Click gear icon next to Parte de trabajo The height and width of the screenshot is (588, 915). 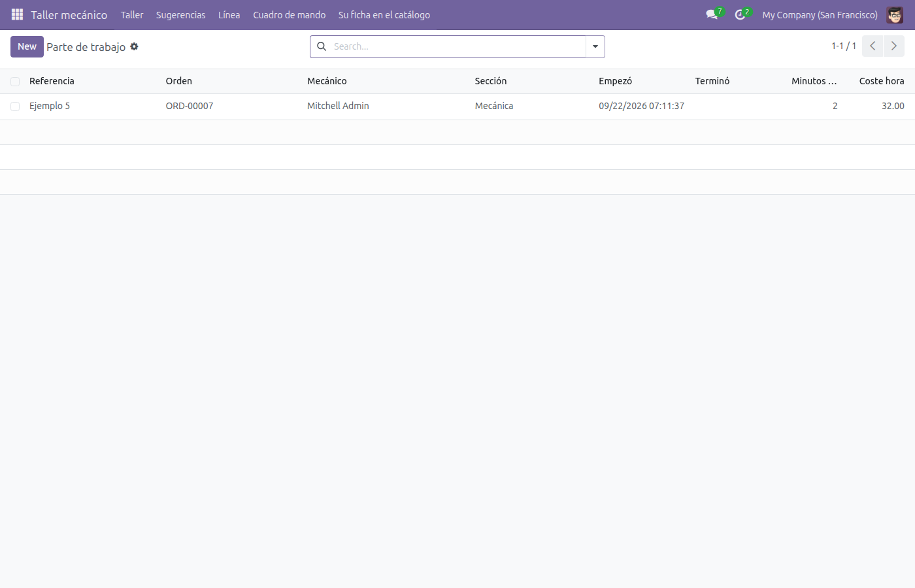pyautogui.click(x=134, y=46)
